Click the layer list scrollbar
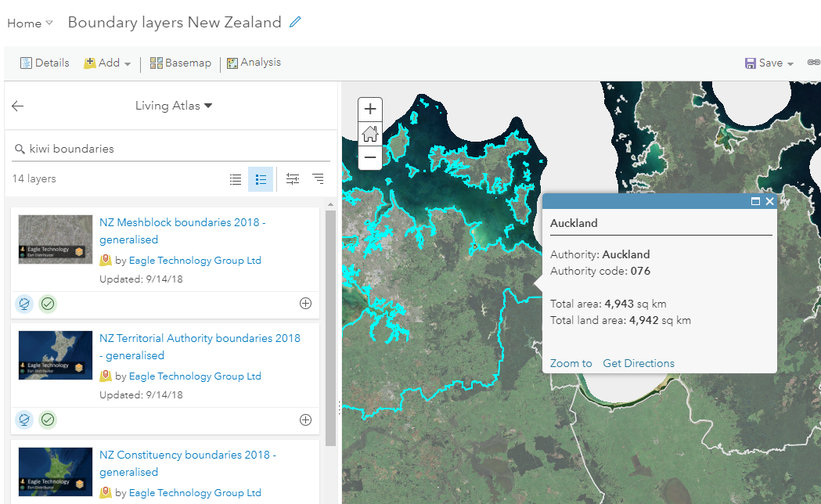 330,328
